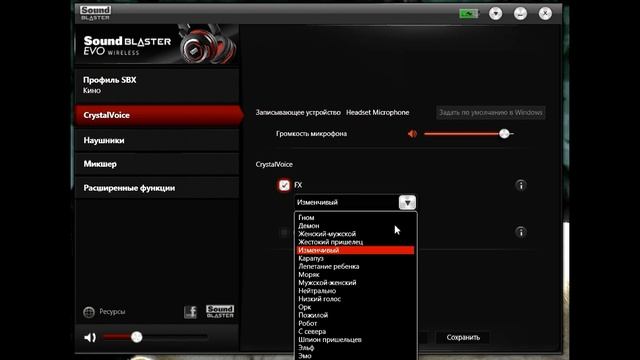Click the Сохранить button
This screenshot has width=640, height=360.
click(x=463, y=338)
